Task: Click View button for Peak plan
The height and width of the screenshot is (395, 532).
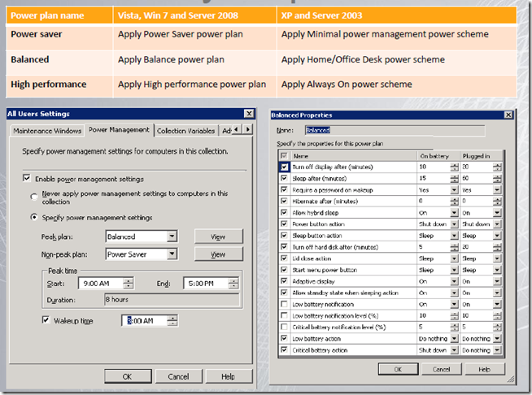Action: [219, 237]
